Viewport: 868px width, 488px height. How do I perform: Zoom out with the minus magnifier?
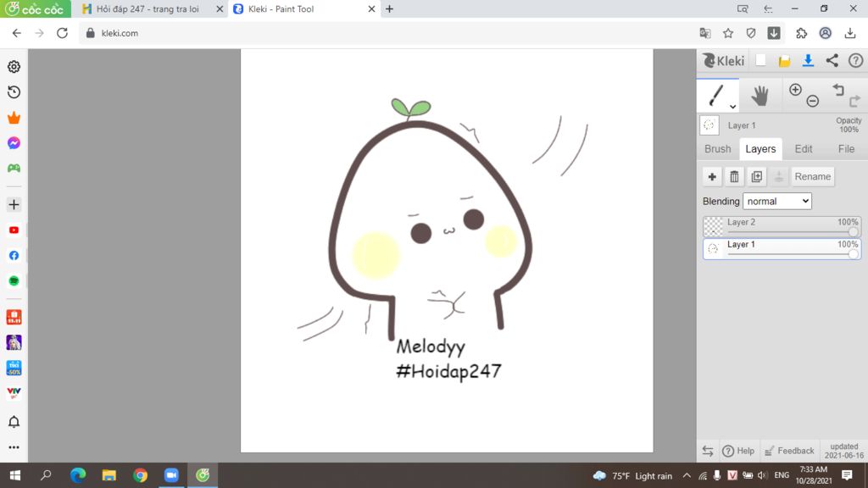pos(813,102)
